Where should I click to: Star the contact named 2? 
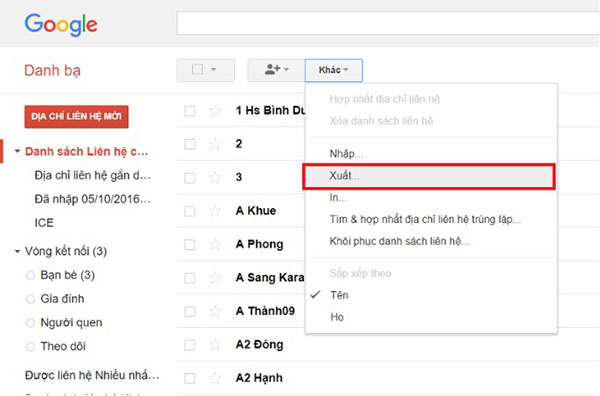click(x=215, y=144)
